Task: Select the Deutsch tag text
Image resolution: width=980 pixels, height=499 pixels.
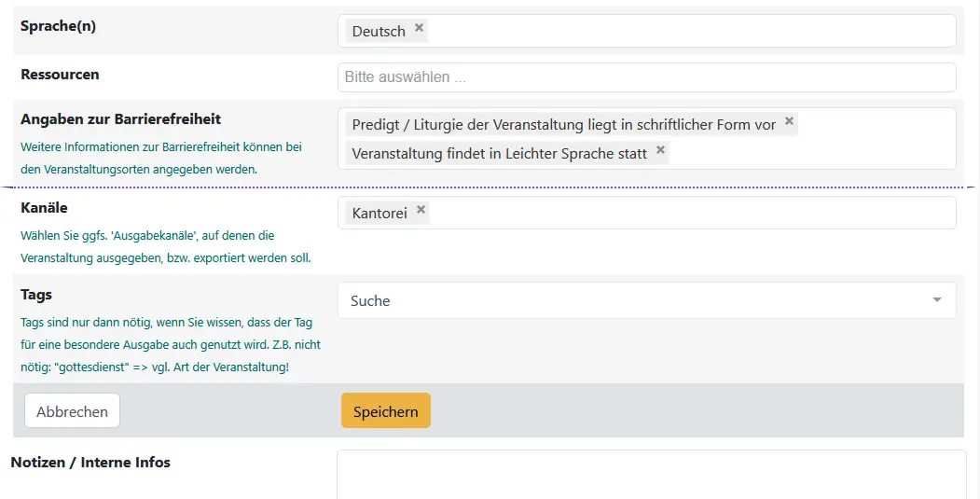Action: (x=379, y=32)
